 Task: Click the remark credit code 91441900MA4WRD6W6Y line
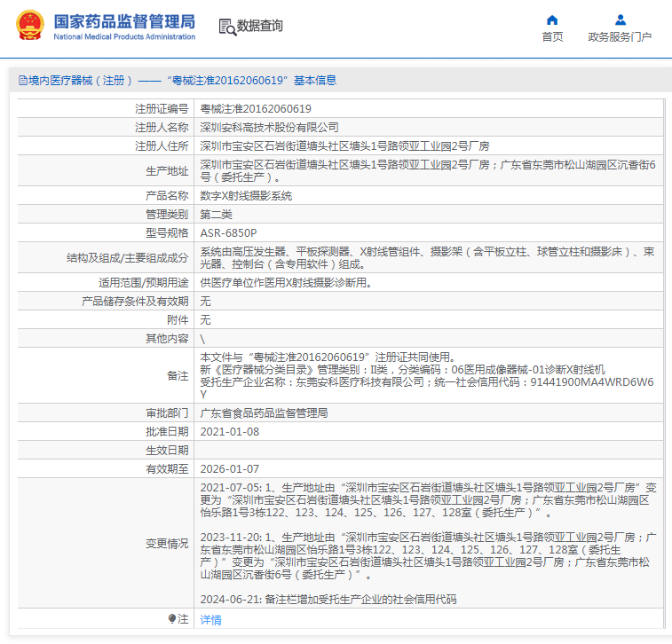pos(427,388)
